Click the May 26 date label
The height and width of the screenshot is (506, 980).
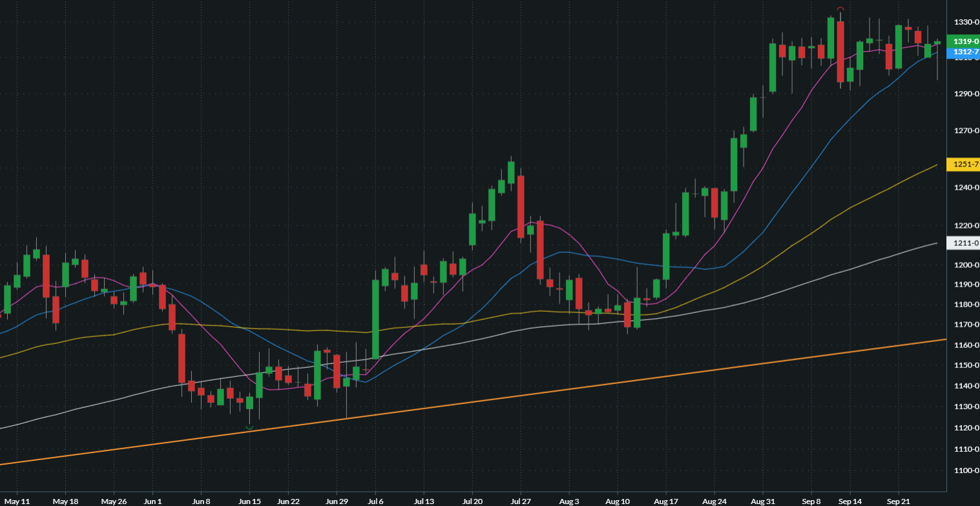point(114,501)
